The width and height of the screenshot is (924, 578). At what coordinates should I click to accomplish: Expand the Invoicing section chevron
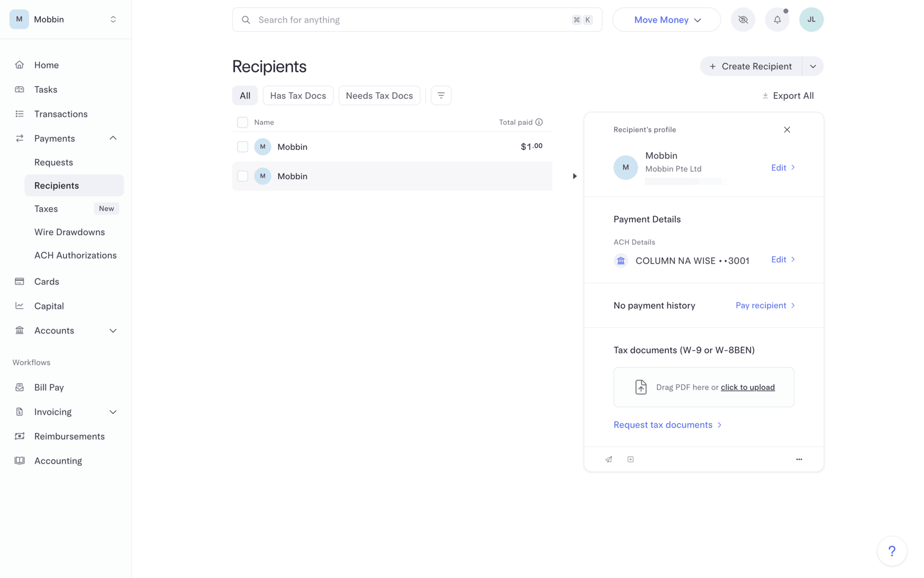pos(113,412)
